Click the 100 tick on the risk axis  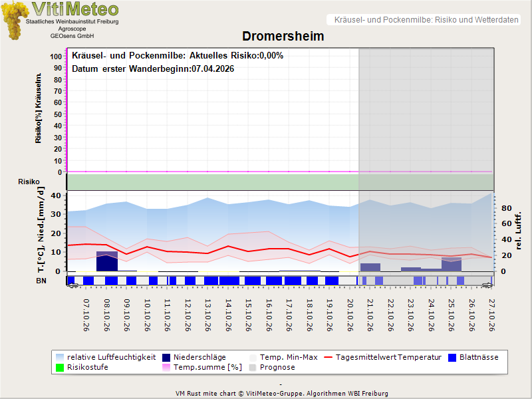point(56,57)
